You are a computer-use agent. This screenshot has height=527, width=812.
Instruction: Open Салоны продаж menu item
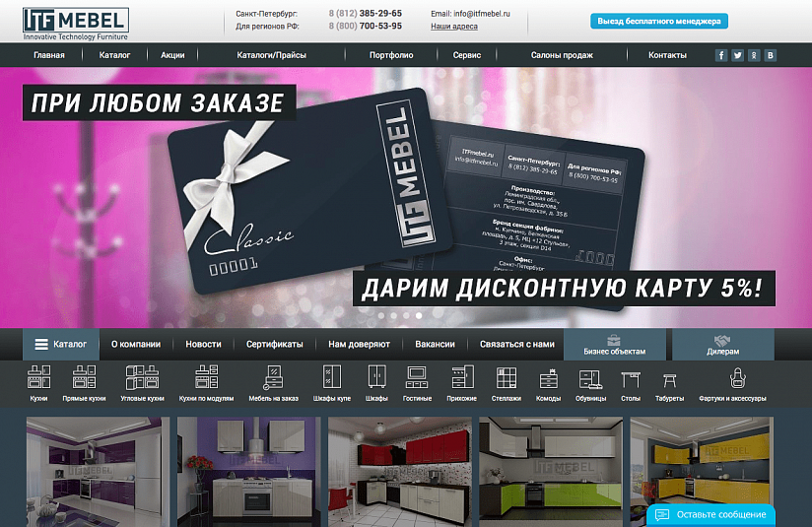coord(562,55)
